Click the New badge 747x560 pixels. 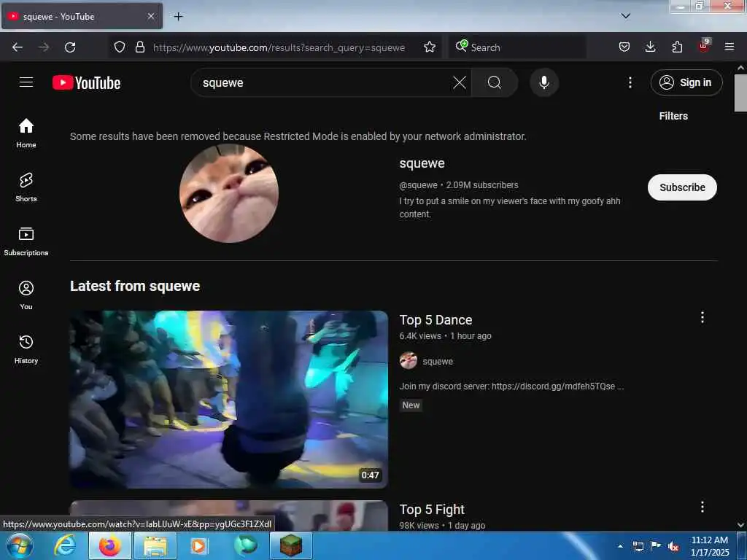click(411, 405)
